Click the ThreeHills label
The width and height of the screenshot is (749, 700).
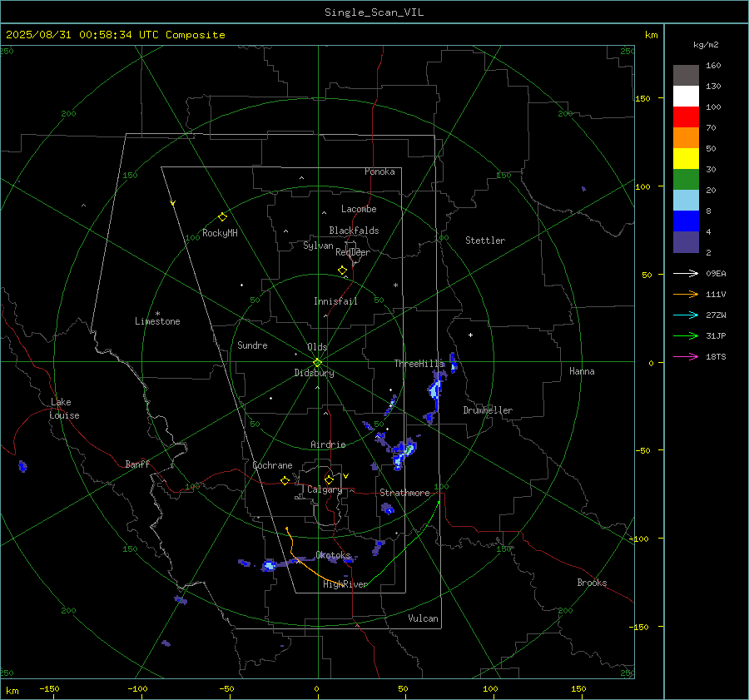point(419,364)
